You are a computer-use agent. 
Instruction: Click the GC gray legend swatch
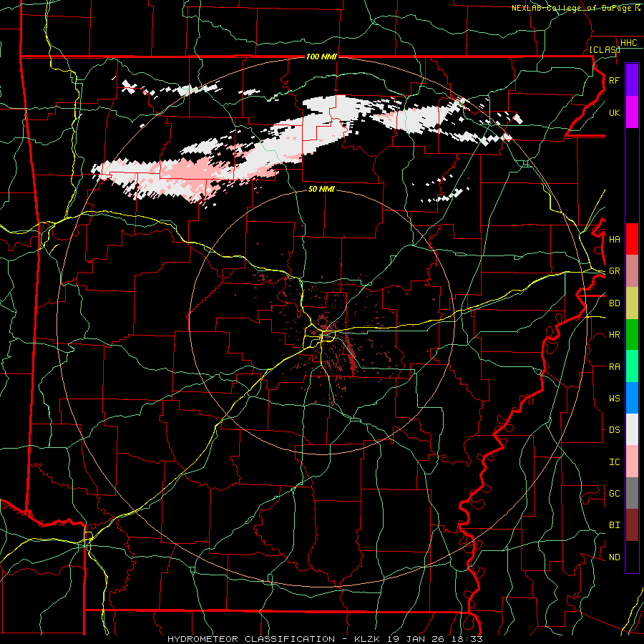[632, 493]
